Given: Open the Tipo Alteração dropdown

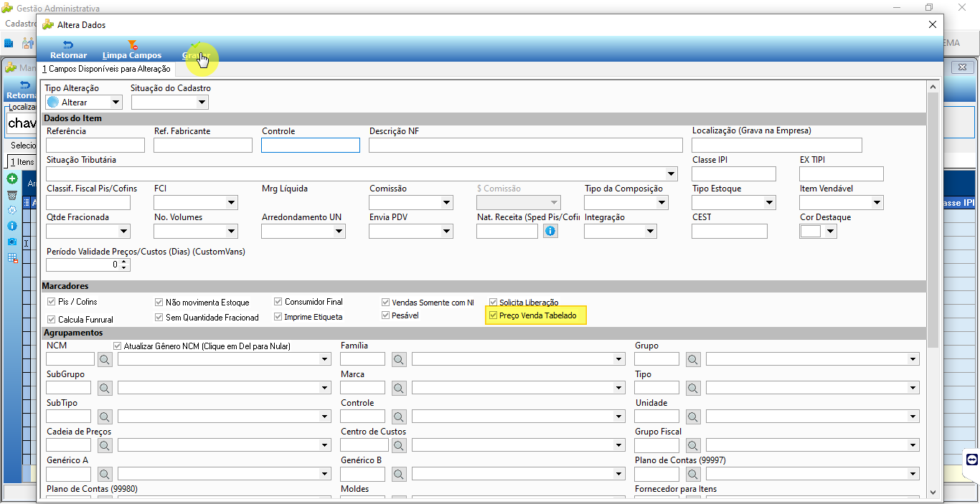Looking at the screenshot, I should coord(84,103).
